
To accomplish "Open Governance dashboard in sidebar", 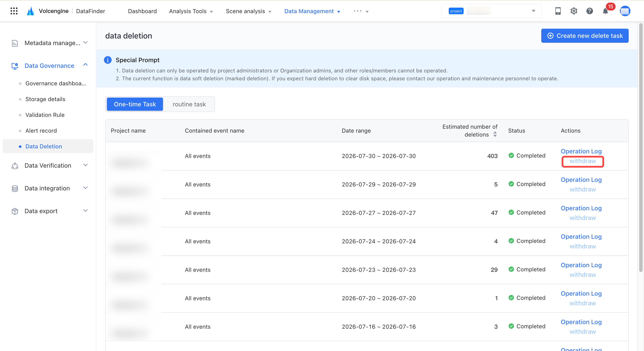I will pos(55,83).
